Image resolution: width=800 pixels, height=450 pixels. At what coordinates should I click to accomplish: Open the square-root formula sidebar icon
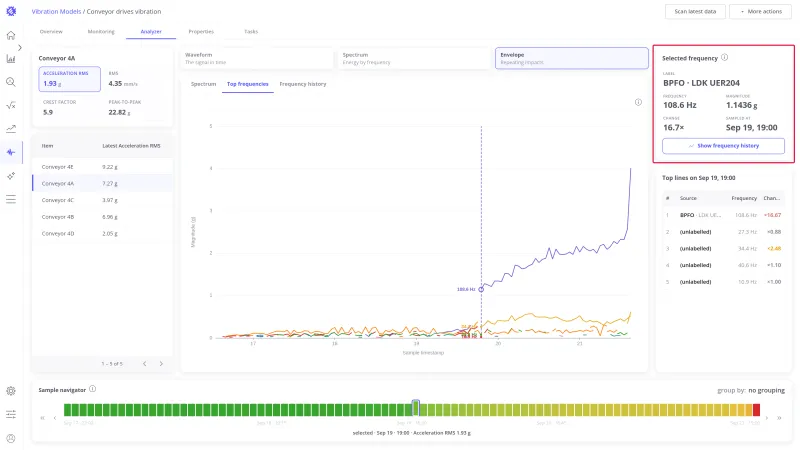pyautogui.click(x=11, y=106)
